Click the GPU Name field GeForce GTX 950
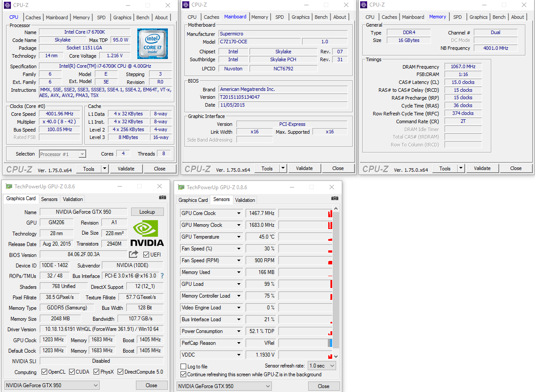The height and width of the screenshot is (392, 535). [83, 212]
